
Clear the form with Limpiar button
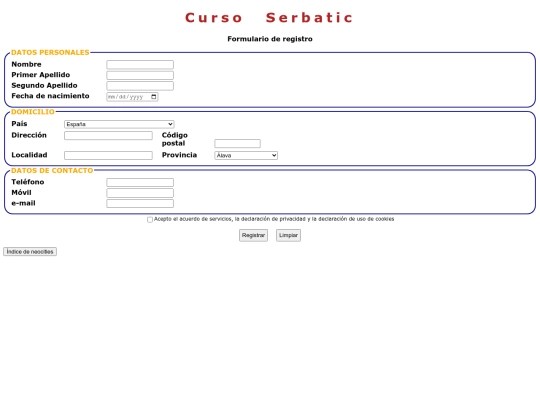[288, 235]
